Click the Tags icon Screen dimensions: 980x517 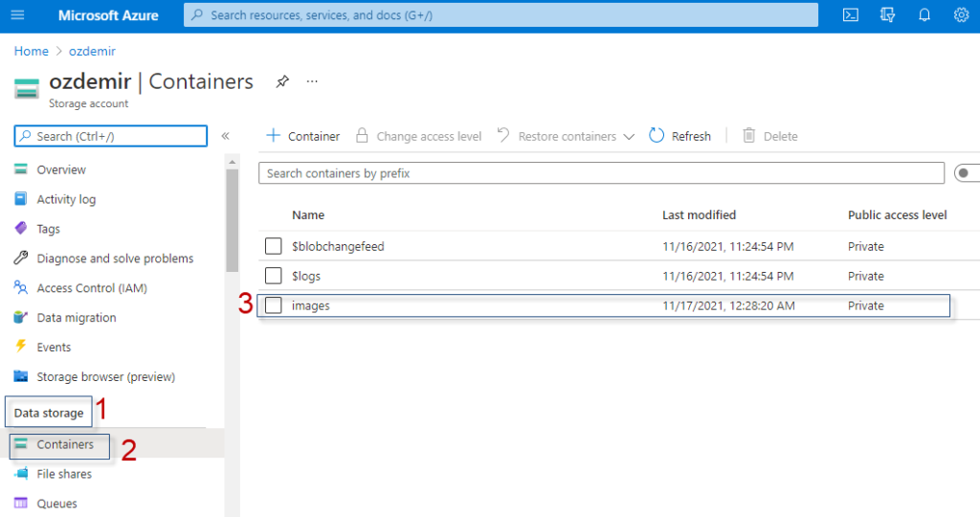21,228
